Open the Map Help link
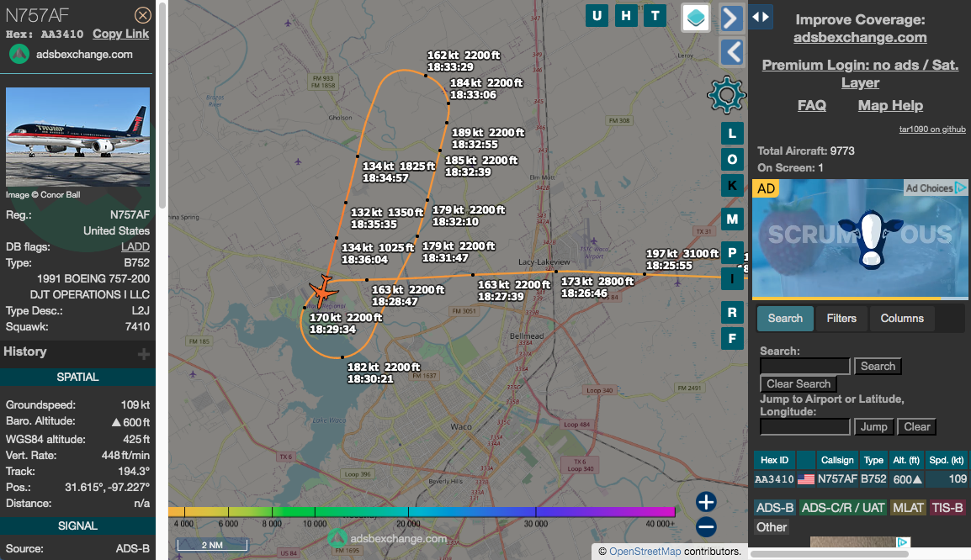Image resolution: width=971 pixels, height=560 pixels. [890, 106]
